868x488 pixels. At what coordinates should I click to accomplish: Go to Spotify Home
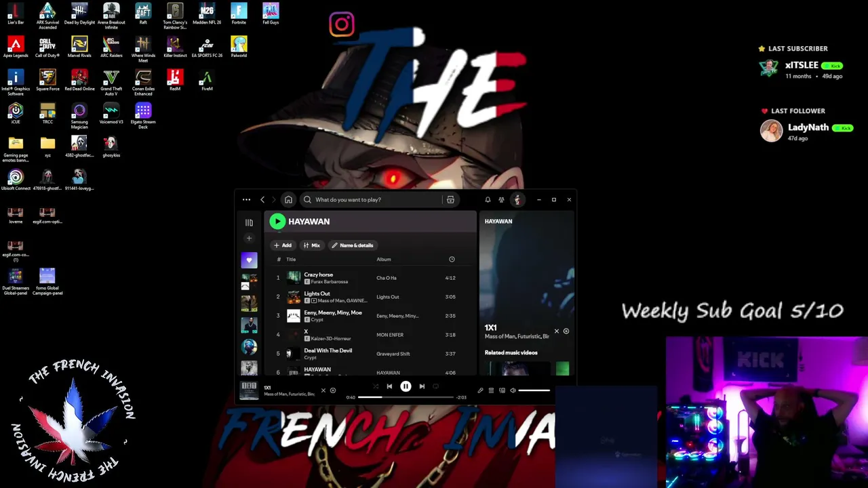click(x=288, y=200)
